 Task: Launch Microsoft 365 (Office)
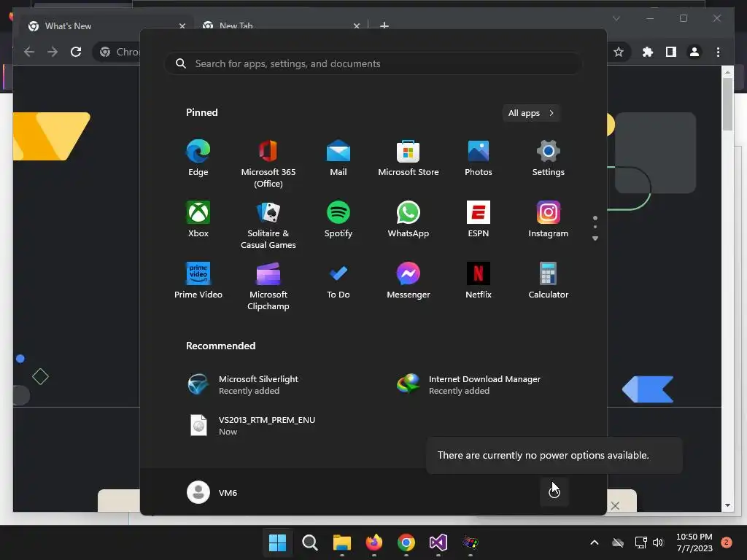click(268, 164)
